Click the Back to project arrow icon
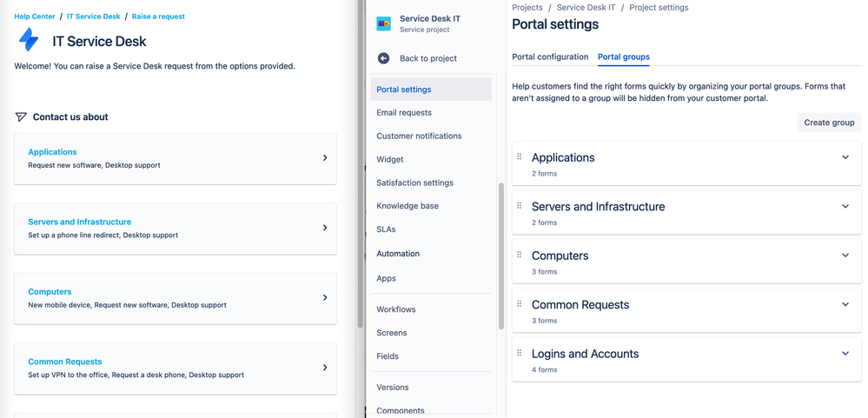The height and width of the screenshot is (418, 868). (x=384, y=58)
